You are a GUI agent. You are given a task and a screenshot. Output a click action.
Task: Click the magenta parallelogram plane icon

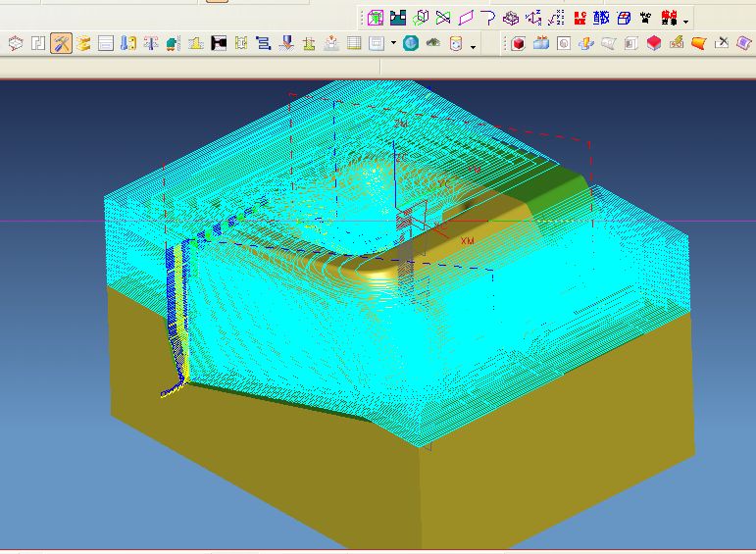coord(466,19)
